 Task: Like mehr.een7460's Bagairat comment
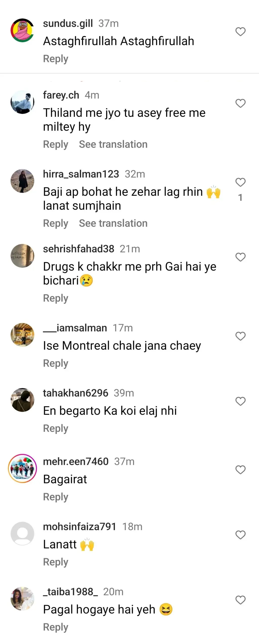pos(240,470)
